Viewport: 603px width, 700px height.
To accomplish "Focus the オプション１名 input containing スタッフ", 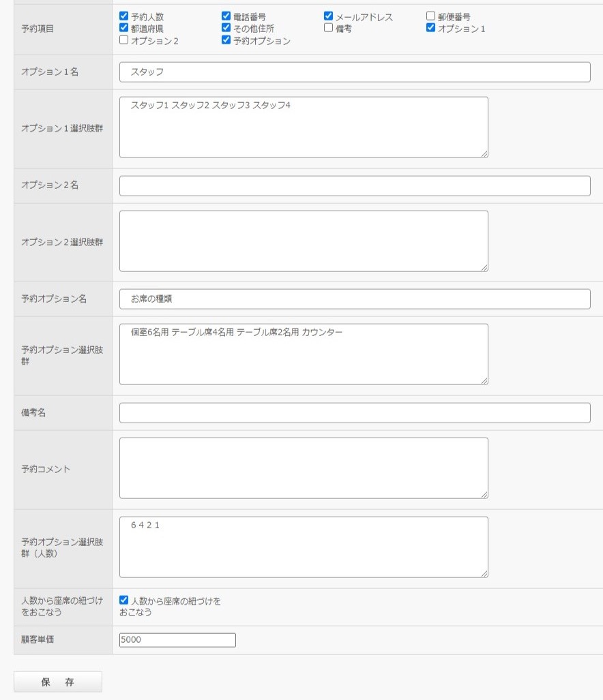I will click(x=355, y=72).
